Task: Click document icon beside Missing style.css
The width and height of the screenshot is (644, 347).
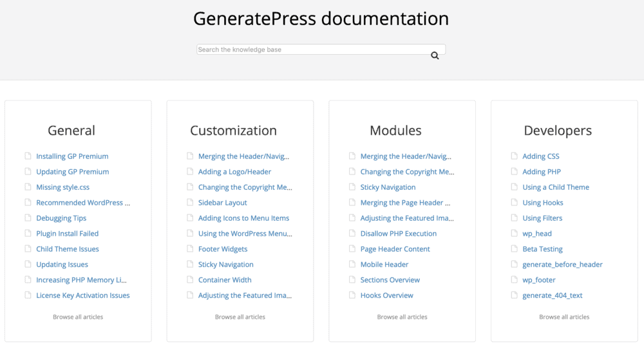Action: (x=28, y=187)
